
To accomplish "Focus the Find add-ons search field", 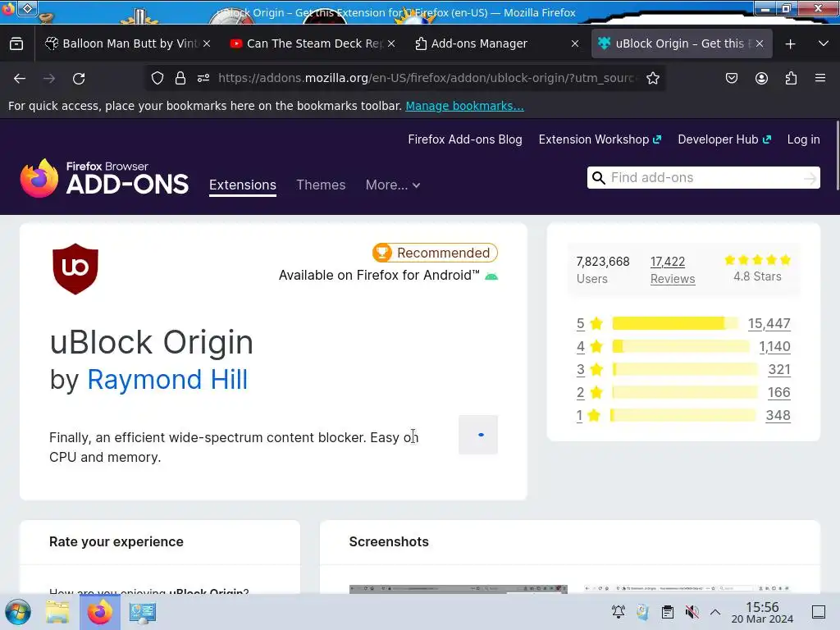I will pyautogui.click(x=703, y=178).
